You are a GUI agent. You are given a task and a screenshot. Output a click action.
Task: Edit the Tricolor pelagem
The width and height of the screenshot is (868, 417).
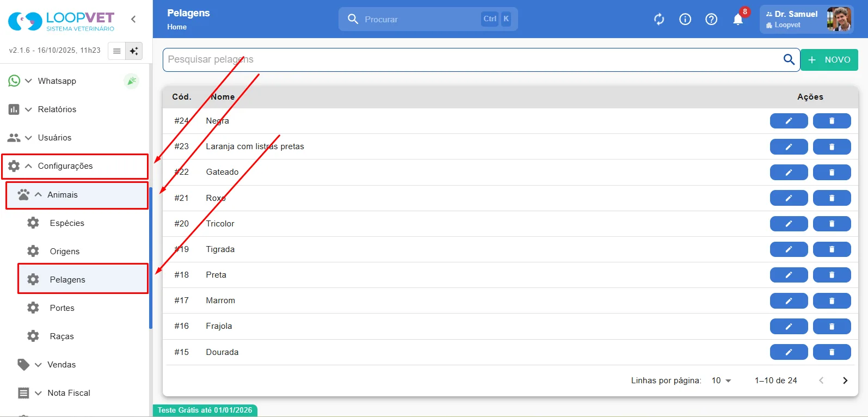[x=789, y=224]
